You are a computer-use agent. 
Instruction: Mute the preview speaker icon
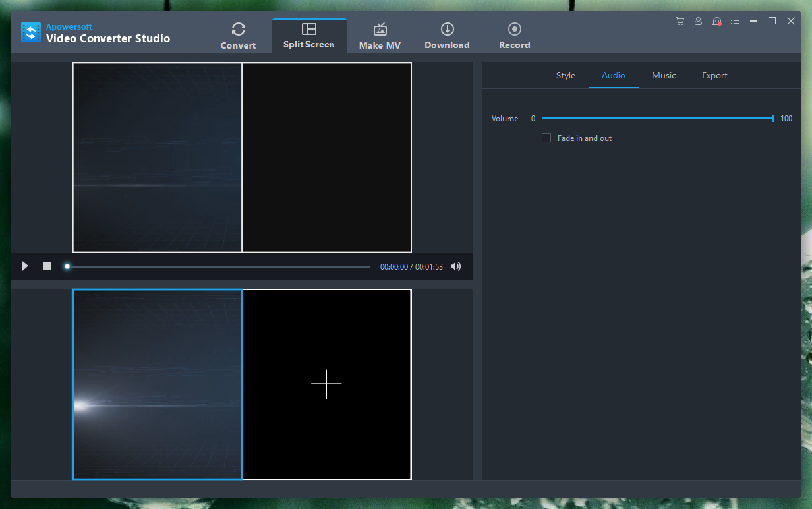pyautogui.click(x=455, y=266)
